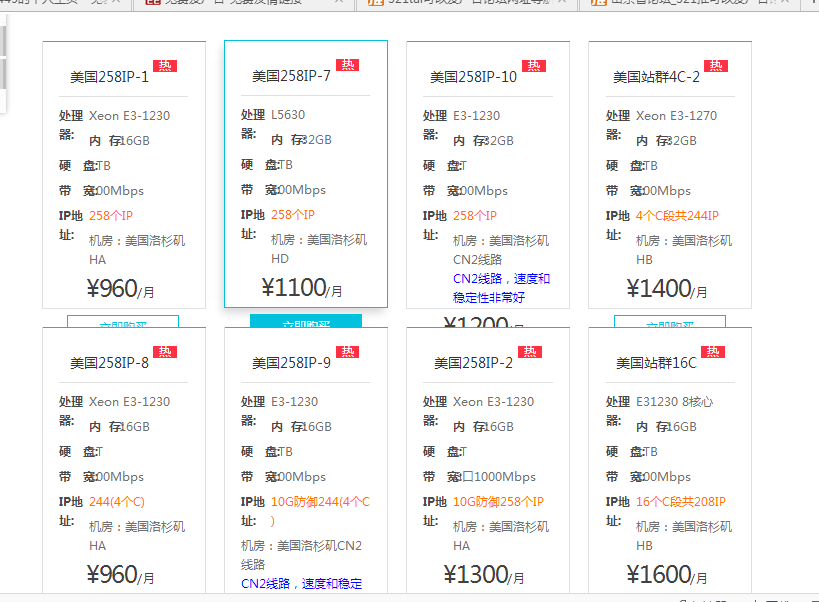Click the orange 10G防御258个IP text

coord(498,502)
